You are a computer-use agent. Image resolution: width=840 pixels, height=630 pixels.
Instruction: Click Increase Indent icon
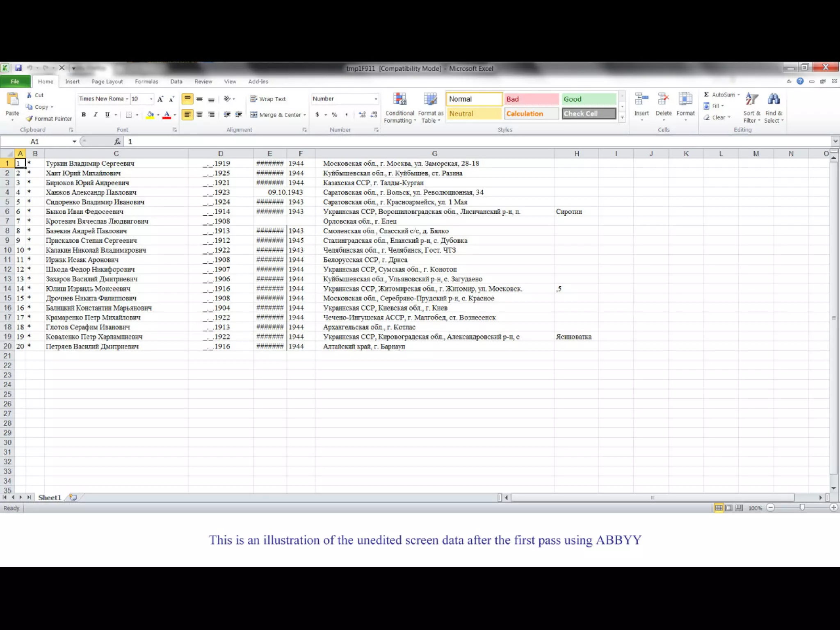[239, 115]
